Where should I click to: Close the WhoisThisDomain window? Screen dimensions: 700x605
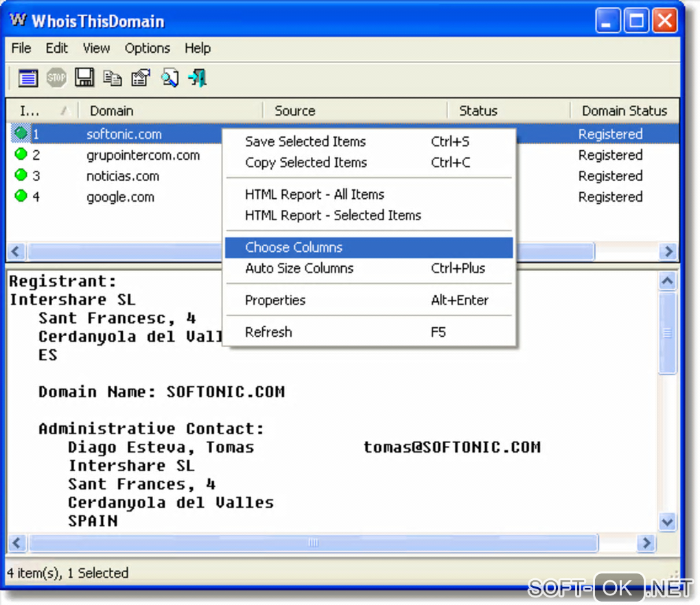pyautogui.click(x=665, y=20)
